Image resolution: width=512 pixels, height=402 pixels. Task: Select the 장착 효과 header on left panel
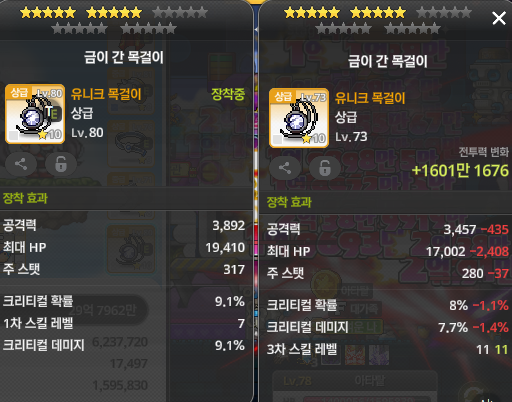25,198
